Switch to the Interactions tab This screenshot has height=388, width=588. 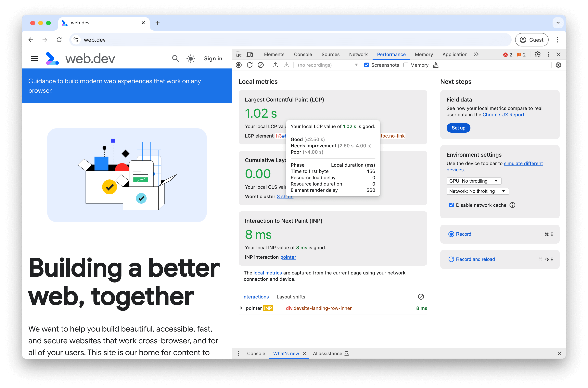[x=256, y=297]
